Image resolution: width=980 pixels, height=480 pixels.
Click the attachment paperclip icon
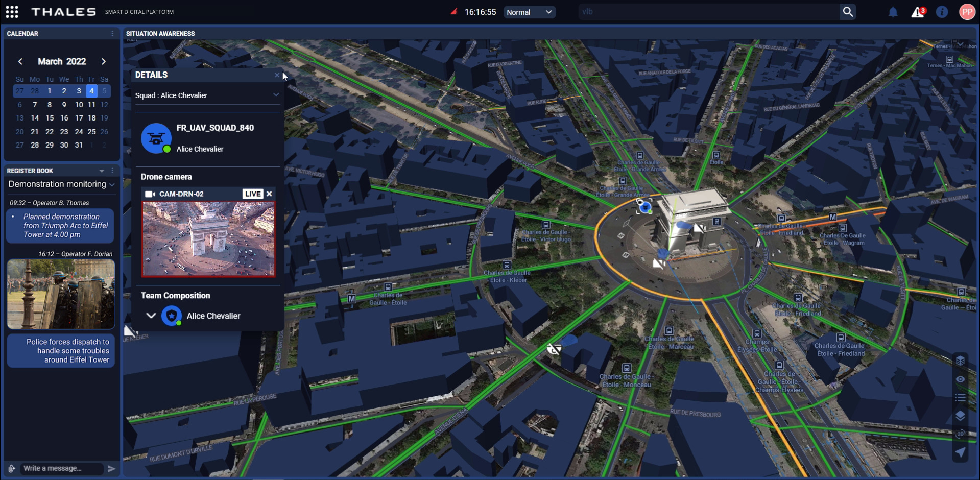pos(12,468)
